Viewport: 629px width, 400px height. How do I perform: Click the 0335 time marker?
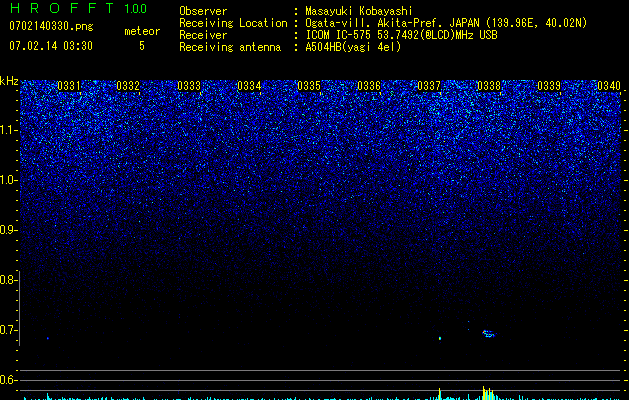coord(309,86)
